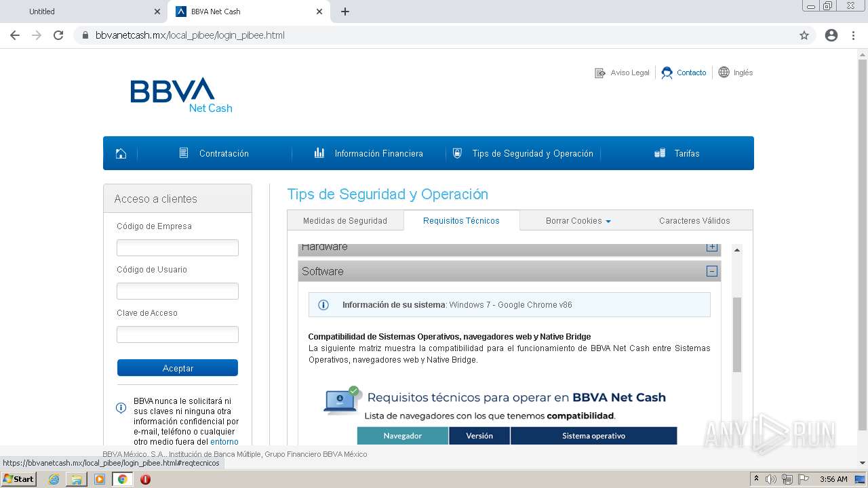Focus the Código de Usuario field

178,291
